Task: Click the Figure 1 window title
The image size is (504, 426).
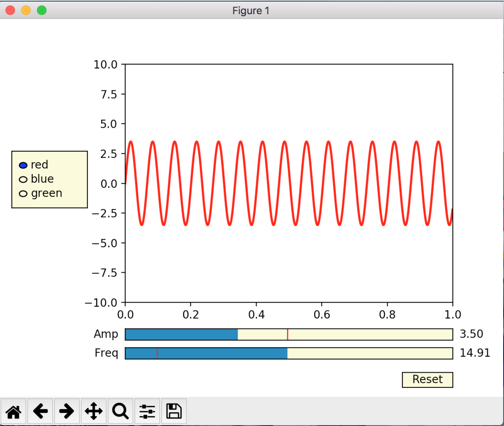Action: click(251, 11)
